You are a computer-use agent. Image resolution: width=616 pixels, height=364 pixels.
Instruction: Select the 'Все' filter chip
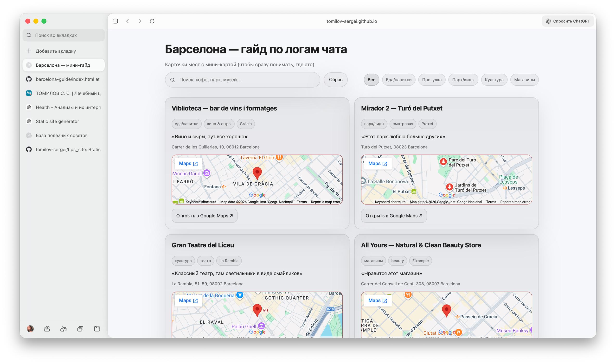[x=372, y=80]
